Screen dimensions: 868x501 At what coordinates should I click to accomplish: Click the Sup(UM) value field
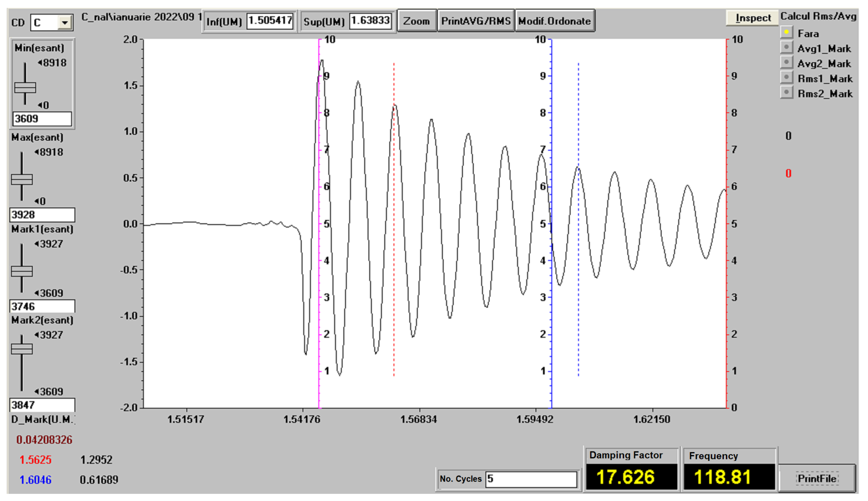pyautogui.click(x=370, y=21)
